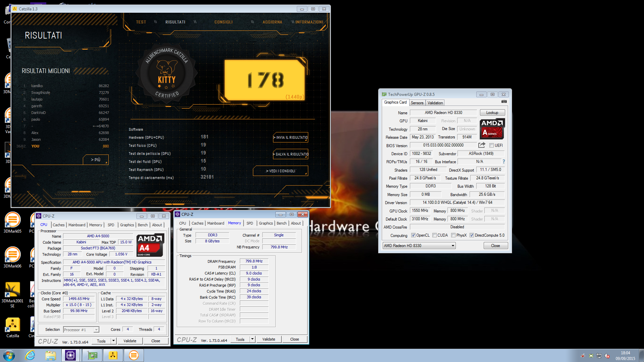Image resolution: width=644 pixels, height=362 pixels.
Task: Switch to Sensors tab in GPU-Z
Action: 417,103
